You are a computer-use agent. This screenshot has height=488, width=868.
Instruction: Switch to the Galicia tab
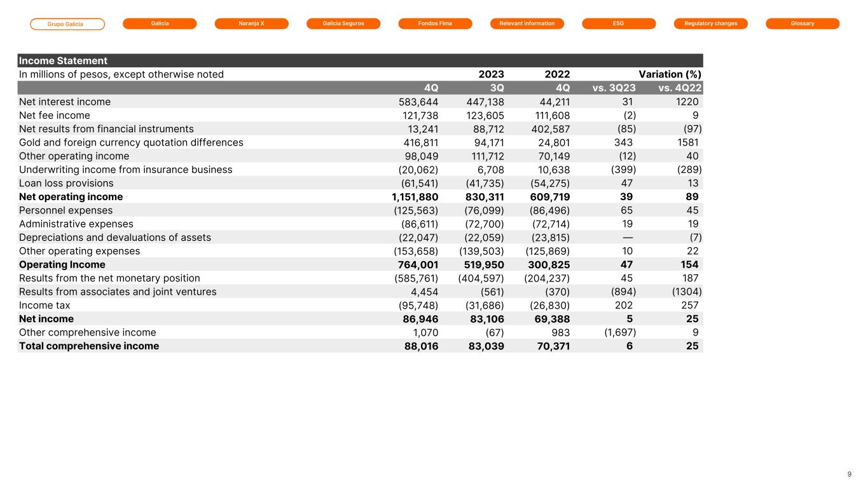point(160,24)
